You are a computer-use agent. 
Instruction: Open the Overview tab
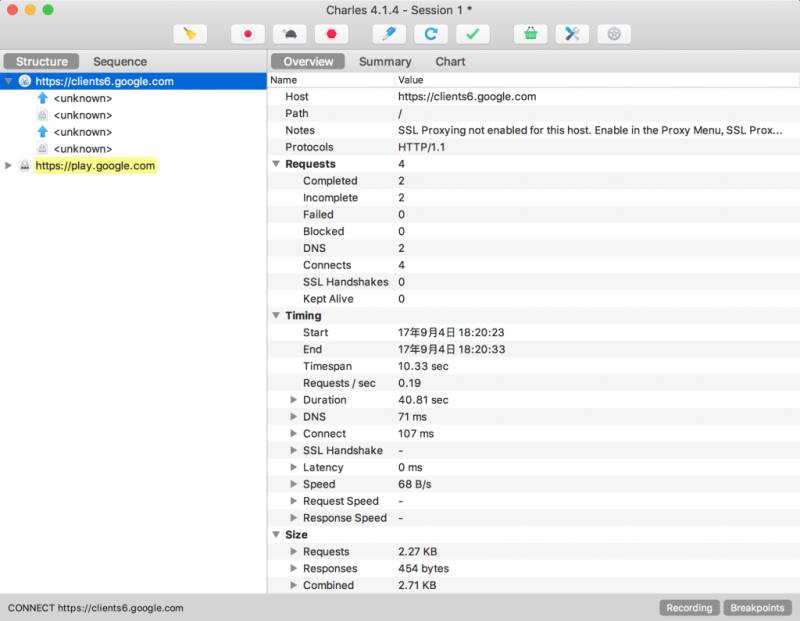308,61
